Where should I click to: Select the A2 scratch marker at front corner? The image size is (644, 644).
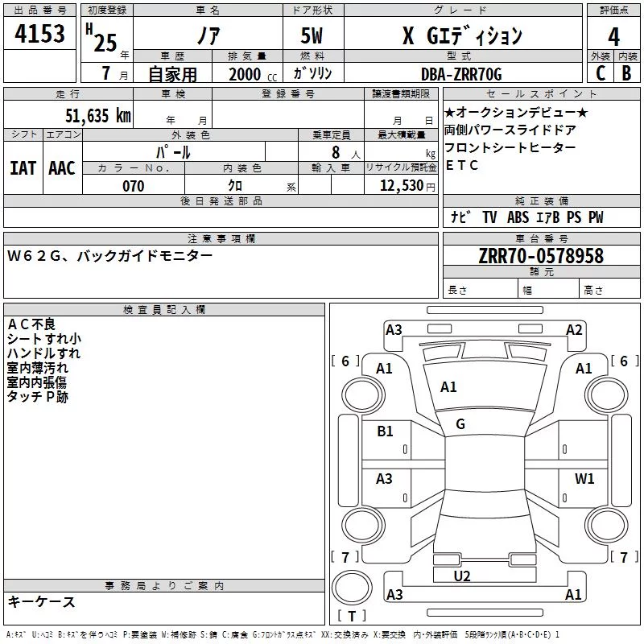[x=574, y=330]
